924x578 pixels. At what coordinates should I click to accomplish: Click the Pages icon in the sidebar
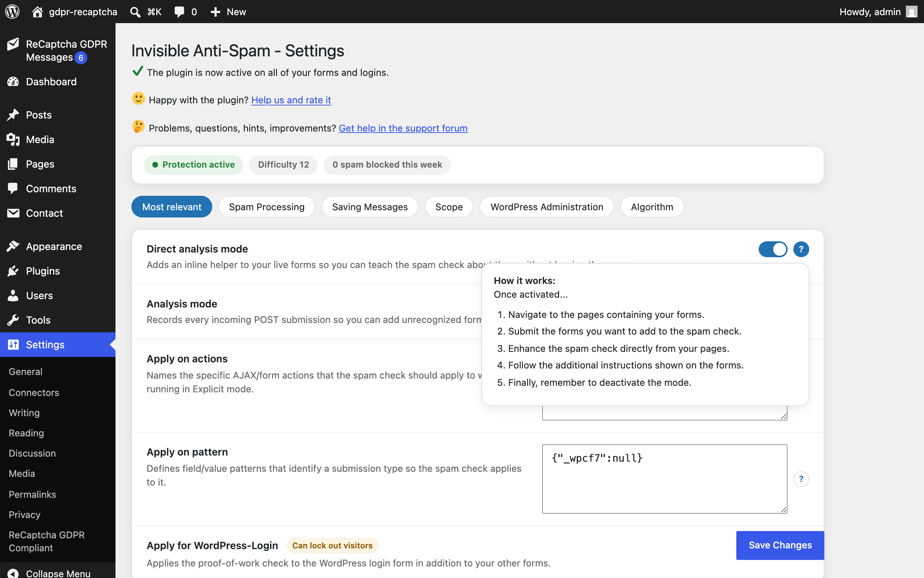click(13, 164)
